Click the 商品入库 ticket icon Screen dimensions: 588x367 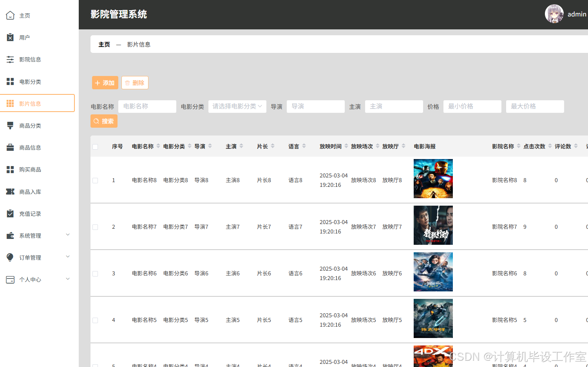[x=10, y=192]
